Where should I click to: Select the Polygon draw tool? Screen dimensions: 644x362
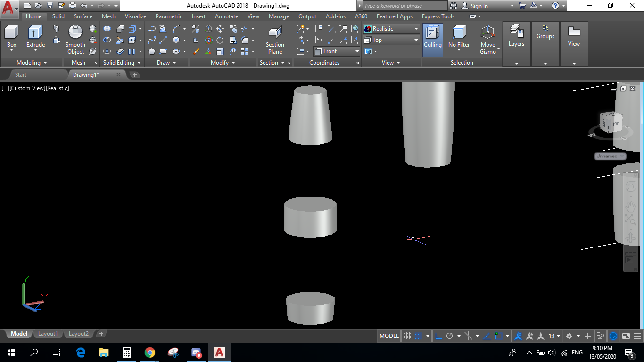[x=151, y=51]
